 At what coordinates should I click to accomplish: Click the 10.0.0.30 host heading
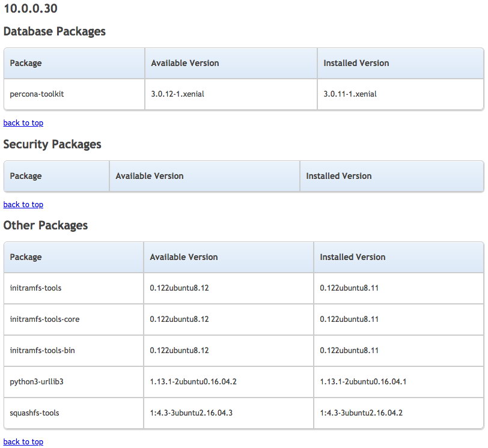pos(31,8)
